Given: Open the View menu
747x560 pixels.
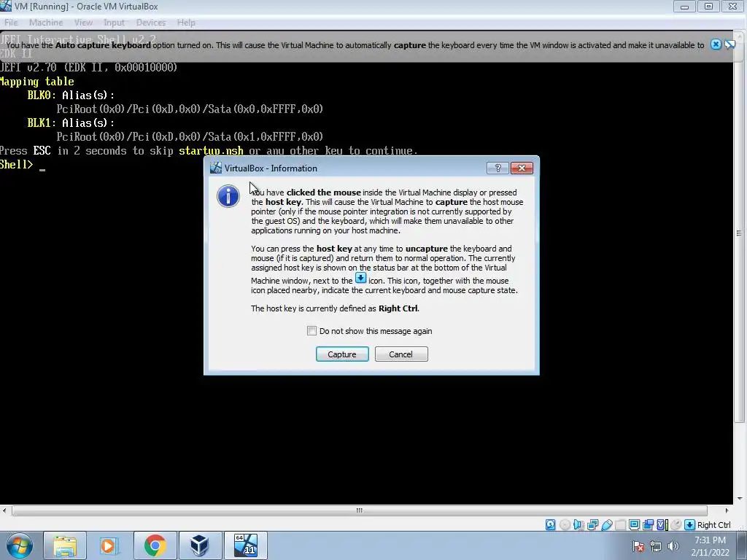Looking at the screenshot, I should [x=83, y=23].
